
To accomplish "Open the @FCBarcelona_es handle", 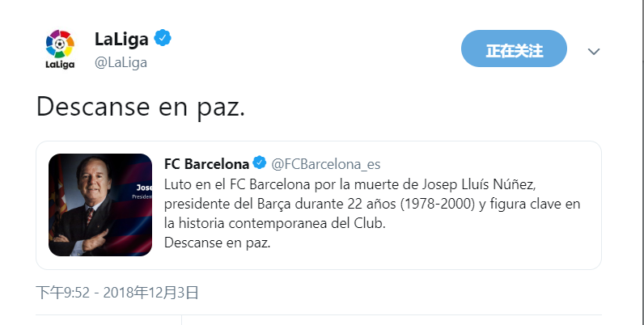I will point(326,164).
